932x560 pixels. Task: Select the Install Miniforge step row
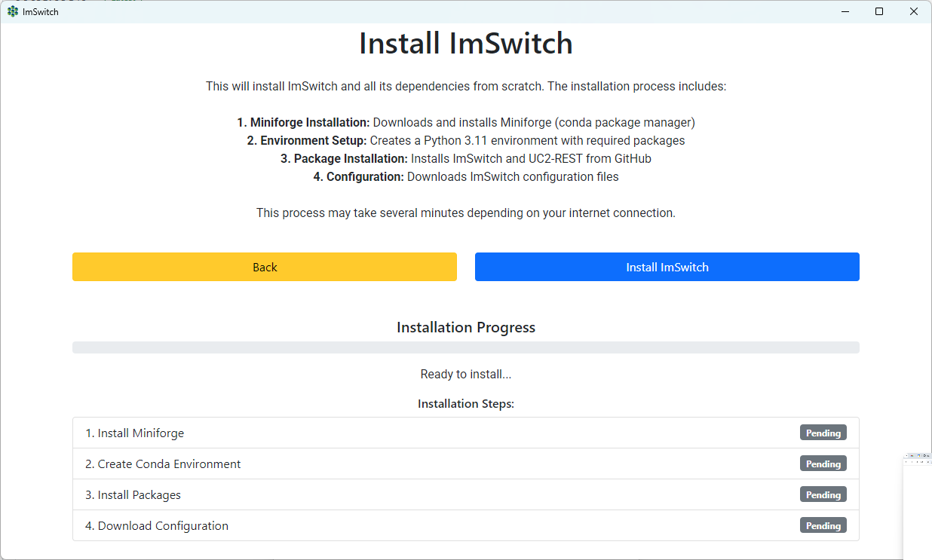tap(466, 433)
